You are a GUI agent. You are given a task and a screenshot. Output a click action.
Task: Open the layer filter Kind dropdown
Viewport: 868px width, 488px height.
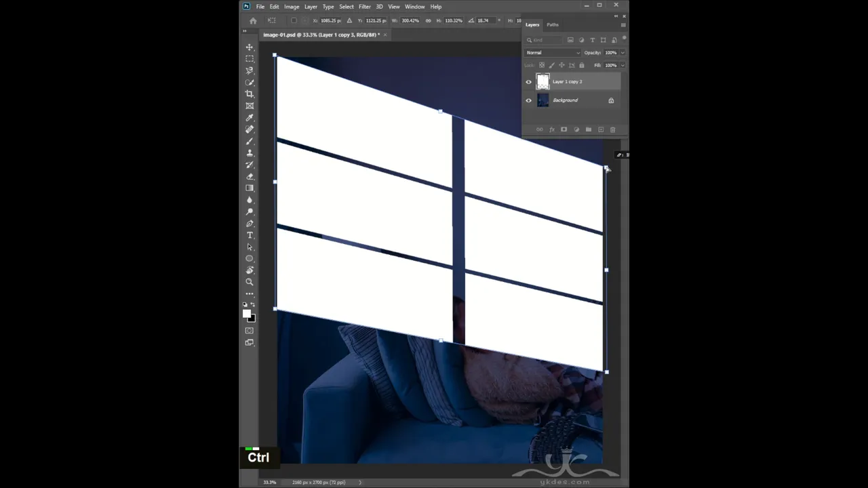point(545,40)
